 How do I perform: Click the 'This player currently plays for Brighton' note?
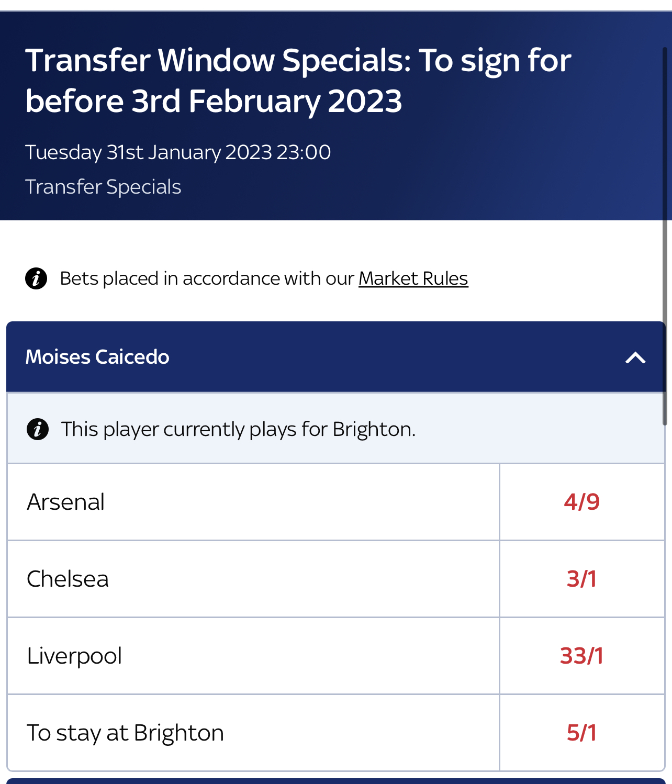click(x=238, y=429)
